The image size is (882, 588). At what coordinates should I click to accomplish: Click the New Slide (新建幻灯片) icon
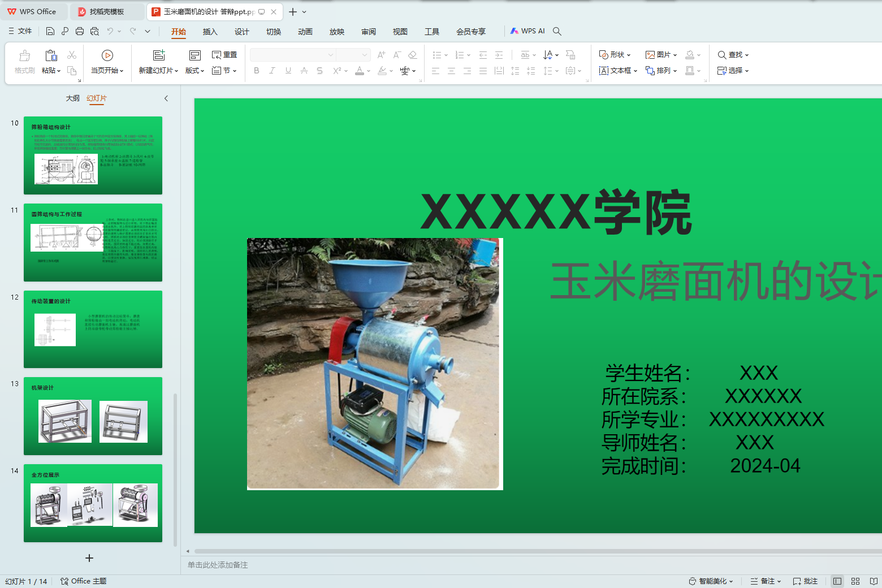click(159, 55)
